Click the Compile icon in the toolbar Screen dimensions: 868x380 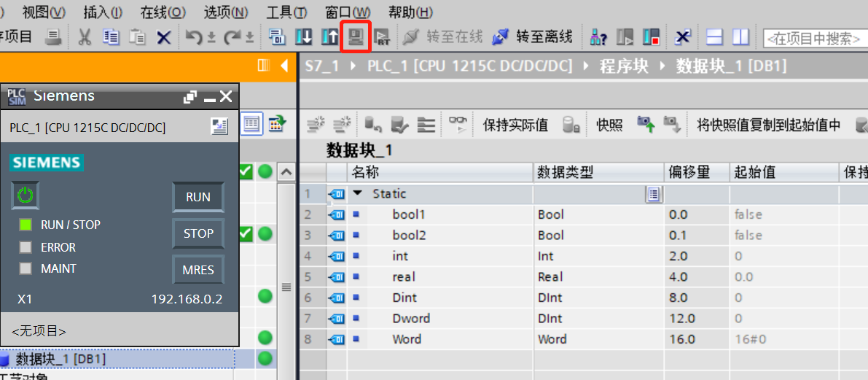[276, 37]
